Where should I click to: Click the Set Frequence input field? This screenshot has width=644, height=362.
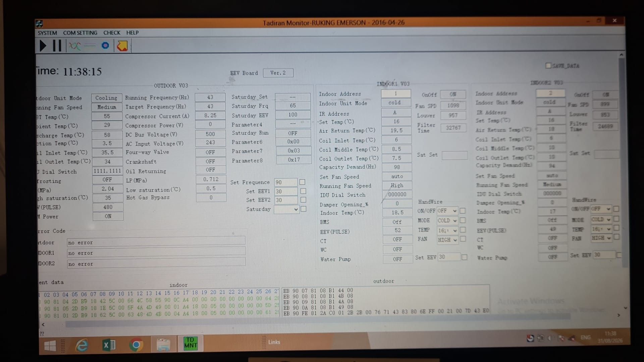point(286,182)
